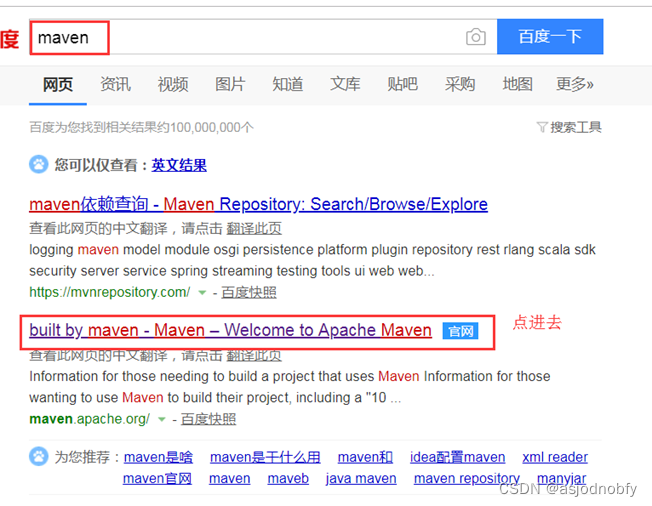Expand the 更多» tab menu
This screenshot has width=652, height=506.
tap(575, 84)
